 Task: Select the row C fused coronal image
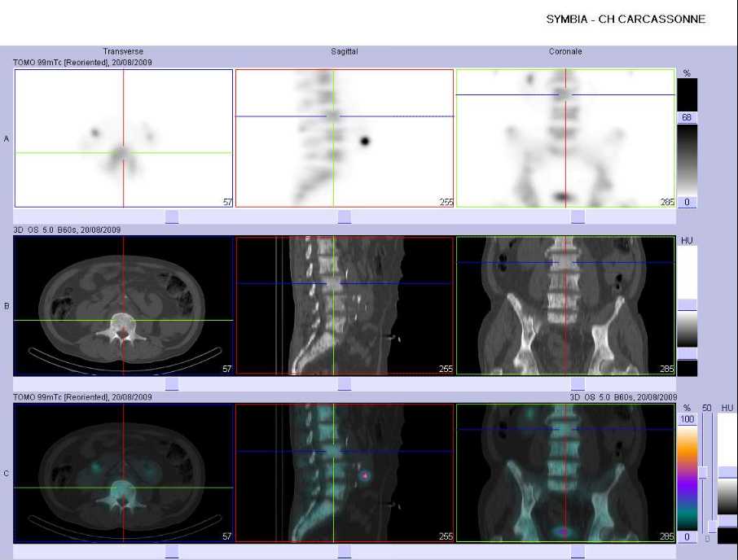tap(566, 473)
